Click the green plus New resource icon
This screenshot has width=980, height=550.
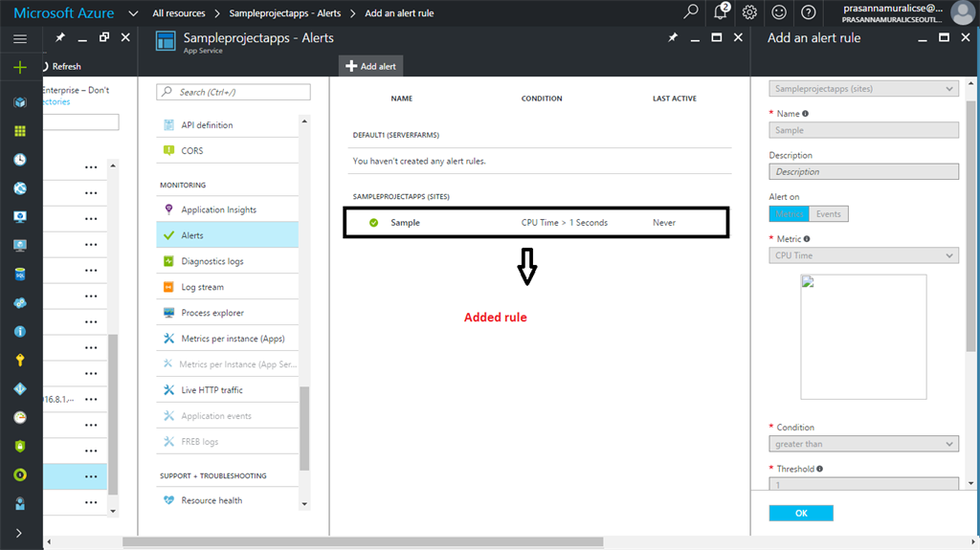(x=20, y=67)
